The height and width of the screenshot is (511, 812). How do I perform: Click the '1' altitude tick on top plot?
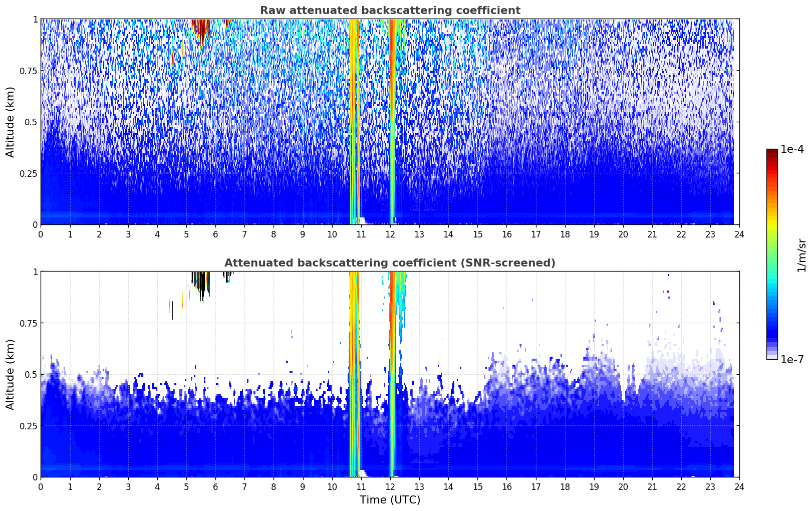tap(35, 19)
